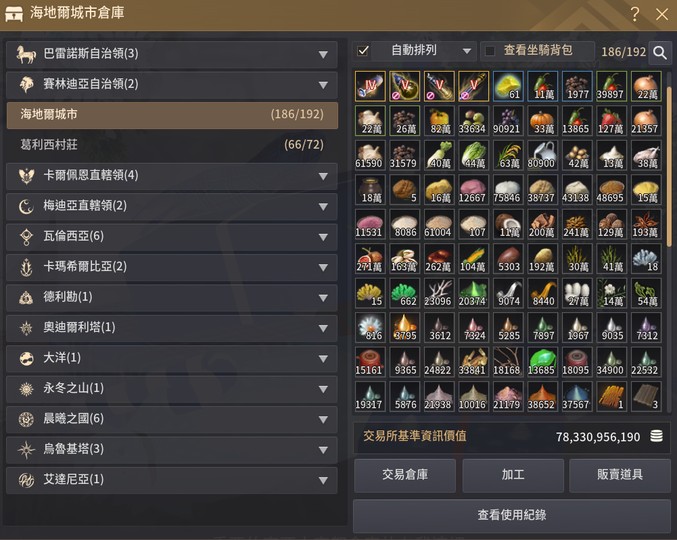The width and height of the screenshot is (677, 540).
Task: Click the grapes item showing 90921
Action: (508, 120)
